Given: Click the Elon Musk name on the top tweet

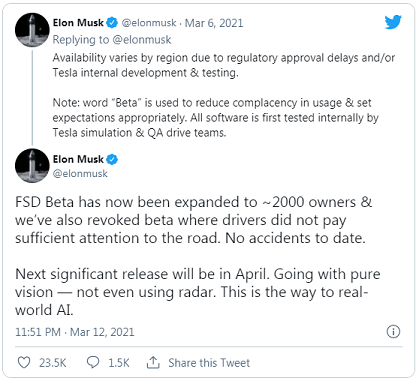Looking at the screenshot, I should pos(78,23).
